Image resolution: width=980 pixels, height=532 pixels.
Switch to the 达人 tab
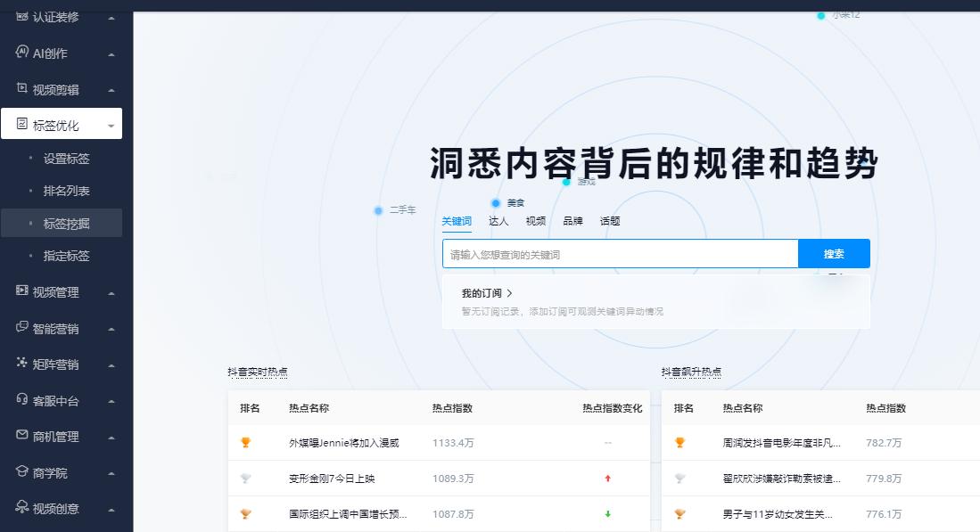pyautogui.click(x=498, y=221)
